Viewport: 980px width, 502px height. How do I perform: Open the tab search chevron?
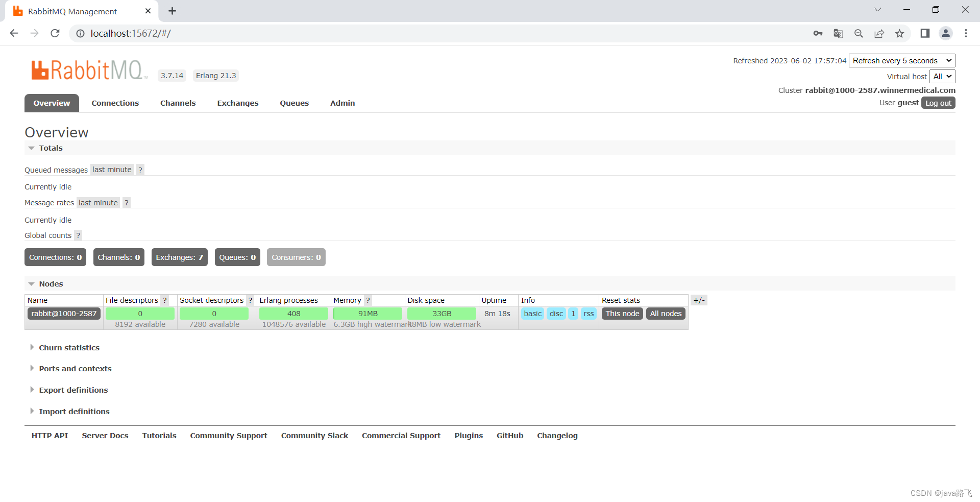(x=877, y=10)
